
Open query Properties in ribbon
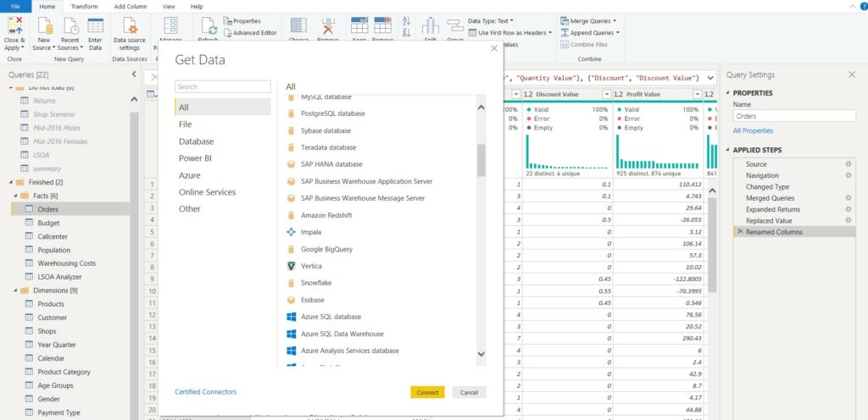pos(242,21)
